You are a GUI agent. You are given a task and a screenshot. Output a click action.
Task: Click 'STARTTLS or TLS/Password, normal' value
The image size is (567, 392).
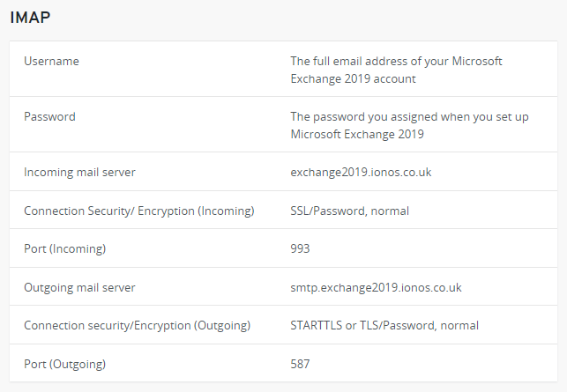(x=384, y=326)
